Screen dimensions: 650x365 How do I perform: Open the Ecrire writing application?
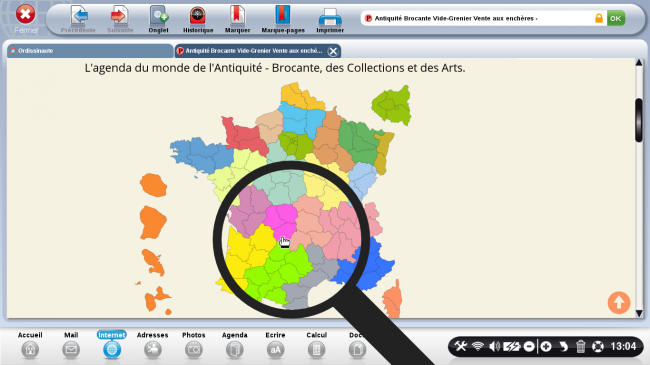pos(275,345)
